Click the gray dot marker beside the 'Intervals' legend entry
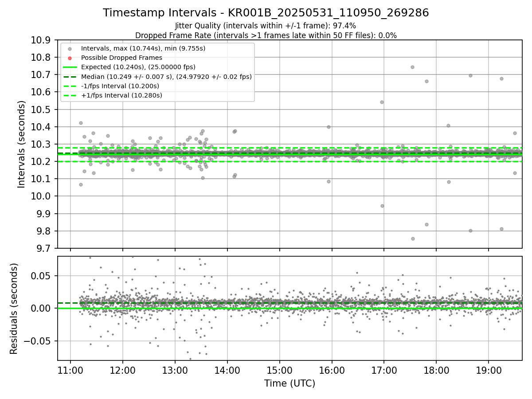Viewport: 532px width, 399px height. (x=70, y=48)
